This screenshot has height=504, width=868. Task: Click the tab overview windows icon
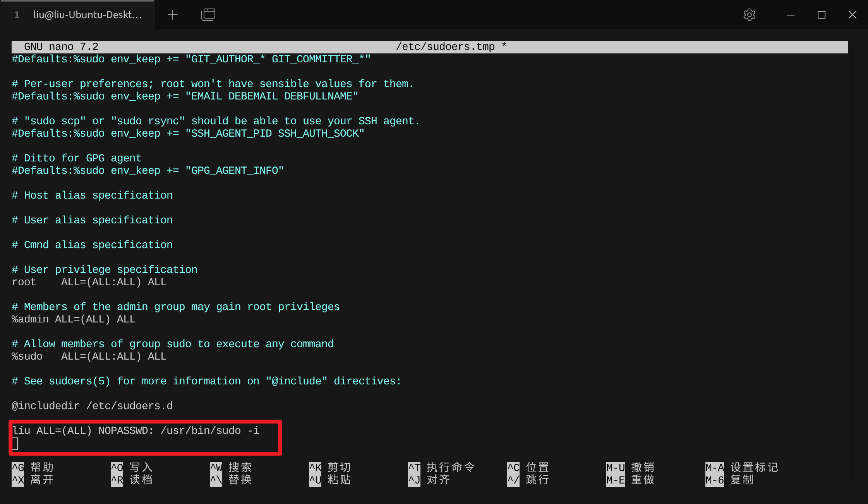208,15
